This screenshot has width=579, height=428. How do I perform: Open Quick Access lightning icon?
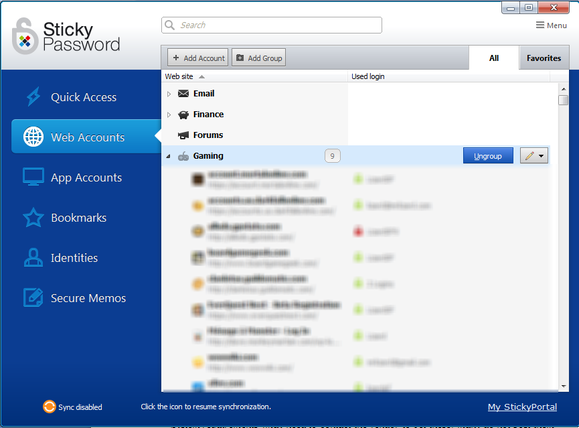pyautogui.click(x=33, y=97)
